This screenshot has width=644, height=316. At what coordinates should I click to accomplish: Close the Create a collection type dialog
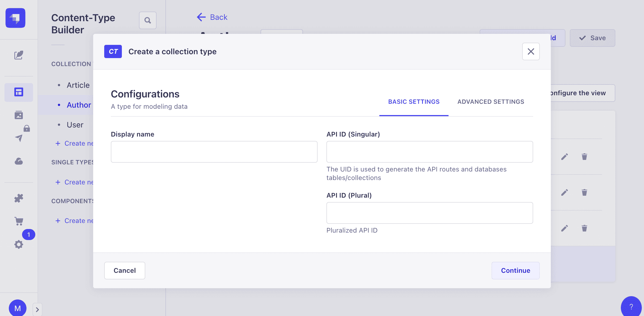[x=531, y=51]
